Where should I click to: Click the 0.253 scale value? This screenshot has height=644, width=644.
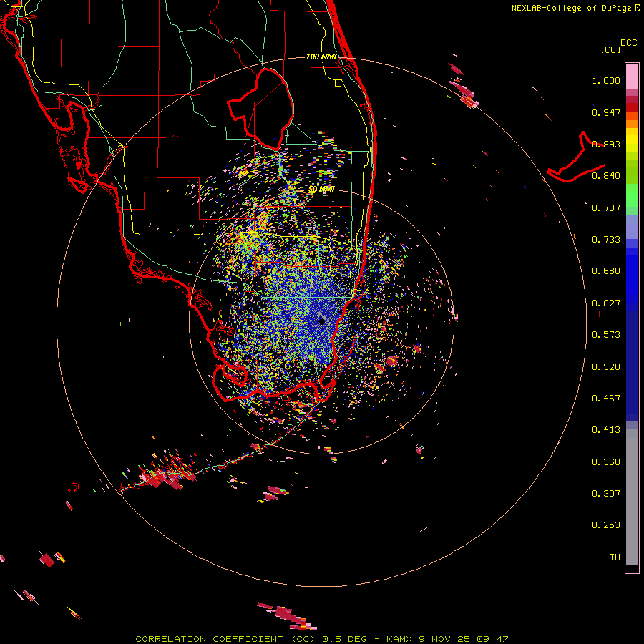point(606,525)
